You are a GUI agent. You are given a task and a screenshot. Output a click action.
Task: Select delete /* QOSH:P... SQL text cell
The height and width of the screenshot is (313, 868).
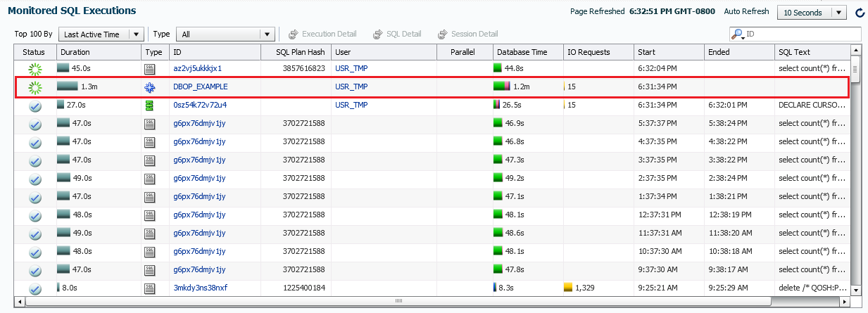tap(812, 288)
